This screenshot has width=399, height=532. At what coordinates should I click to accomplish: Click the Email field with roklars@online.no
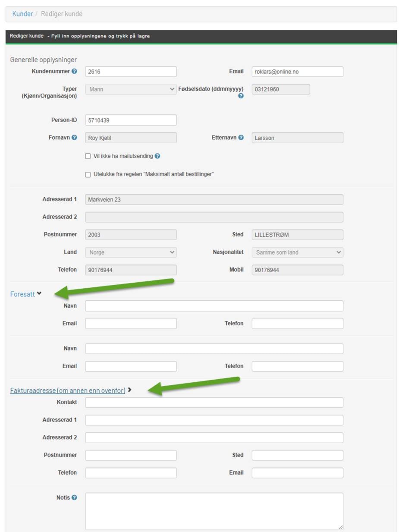point(297,72)
